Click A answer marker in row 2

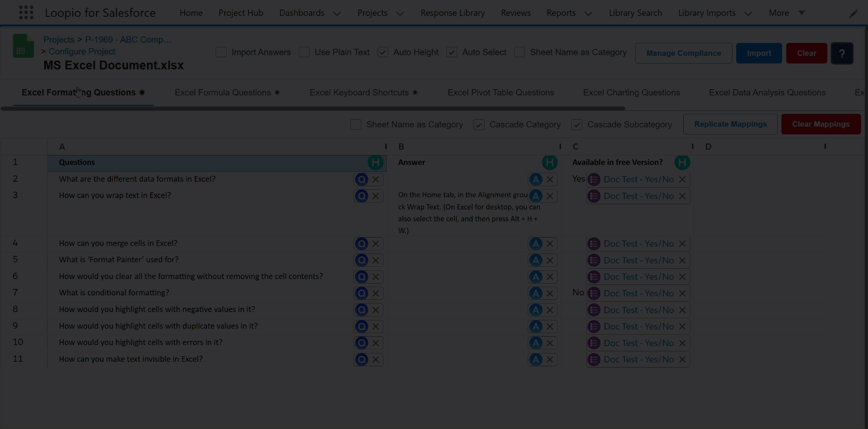pyautogui.click(x=535, y=180)
